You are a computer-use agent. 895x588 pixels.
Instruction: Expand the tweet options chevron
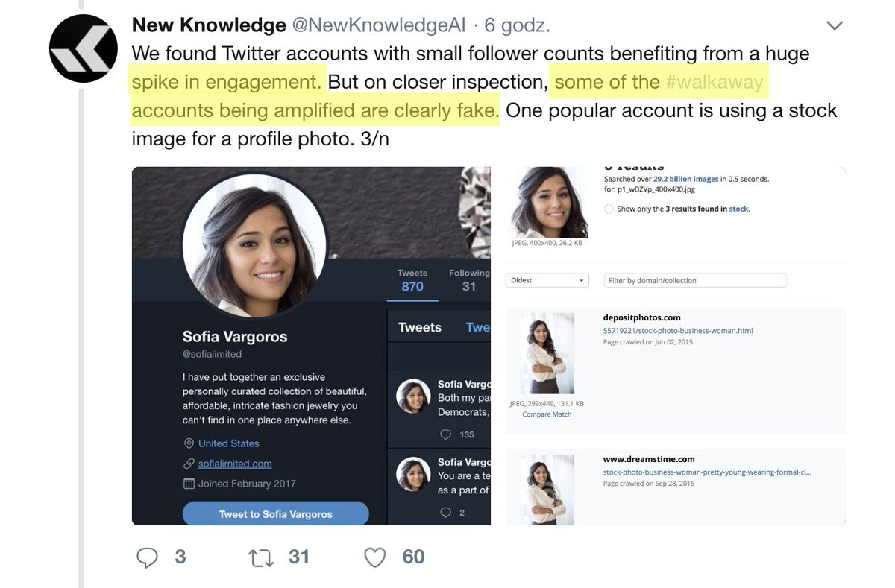coord(835,26)
